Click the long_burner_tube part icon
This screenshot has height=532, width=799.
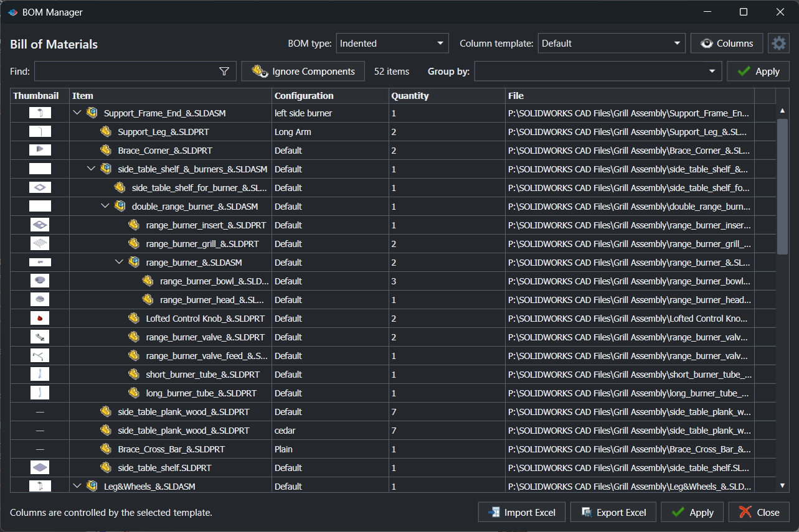click(134, 393)
